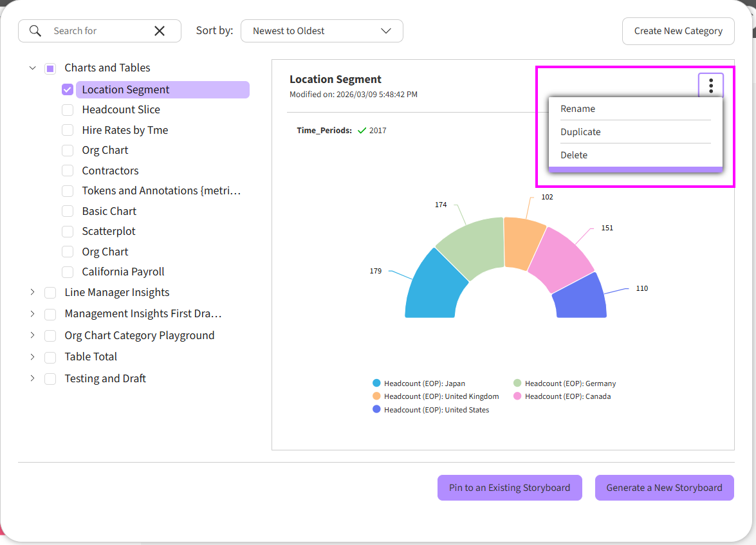Click into the Search for field
This screenshot has width=756, height=545.
pos(97,31)
